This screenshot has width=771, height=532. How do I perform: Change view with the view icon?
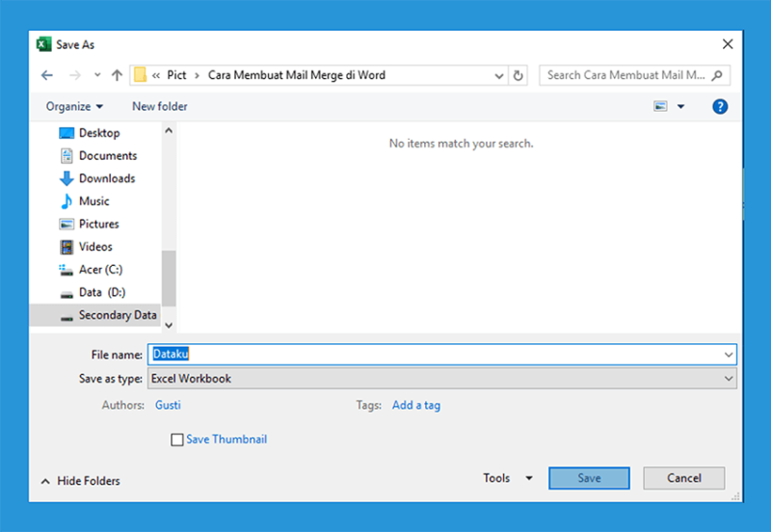[660, 106]
